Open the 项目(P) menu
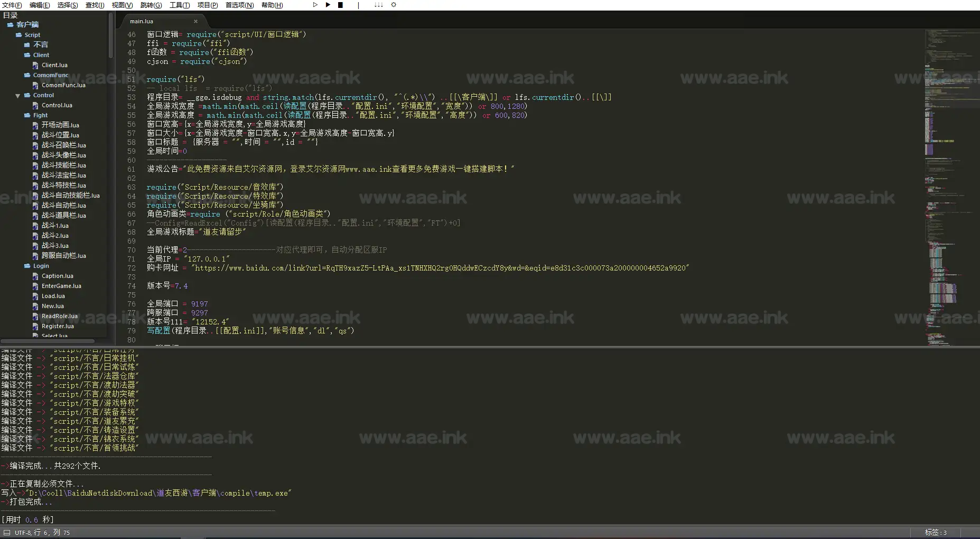The image size is (980, 539). coord(208,5)
